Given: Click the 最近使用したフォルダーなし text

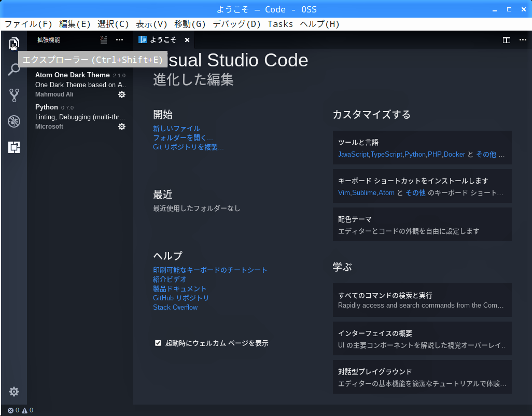Looking at the screenshot, I should (197, 209).
